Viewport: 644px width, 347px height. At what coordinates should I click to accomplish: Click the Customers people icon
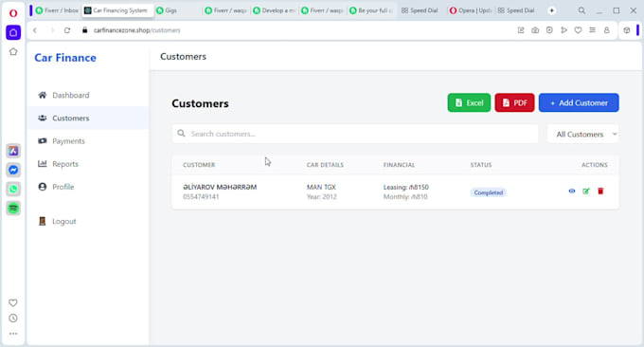pos(43,118)
